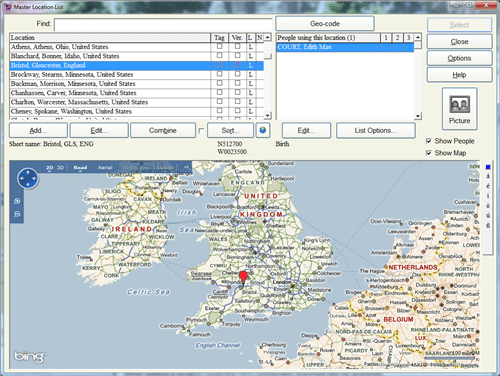
Task: Click column 1 header in people list
Action: click(x=386, y=37)
